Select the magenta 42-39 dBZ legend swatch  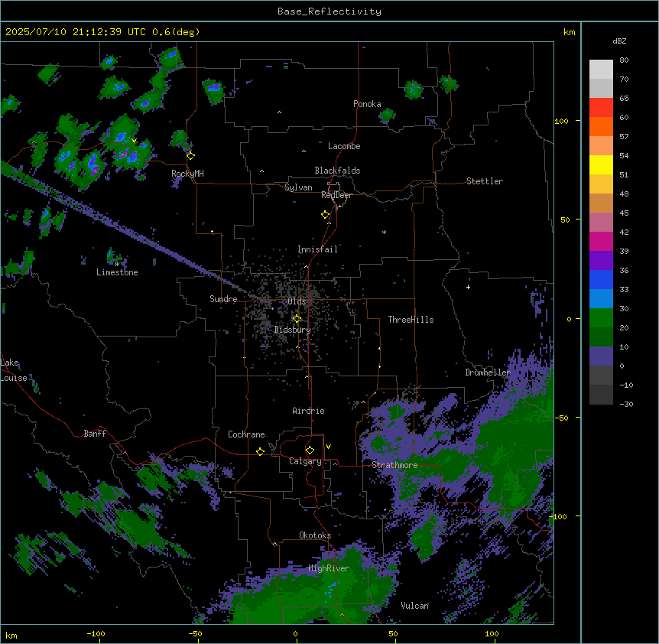click(601, 241)
